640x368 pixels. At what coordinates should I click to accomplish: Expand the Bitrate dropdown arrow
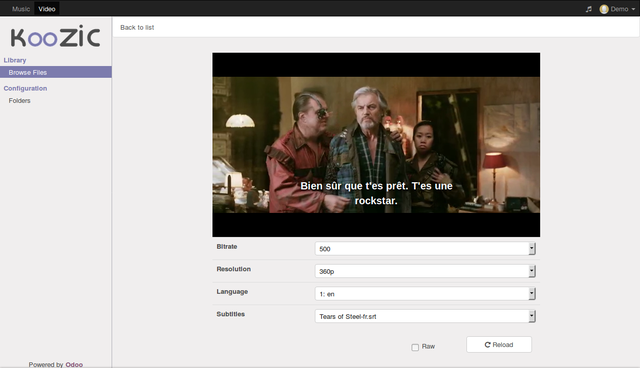point(531,248)
